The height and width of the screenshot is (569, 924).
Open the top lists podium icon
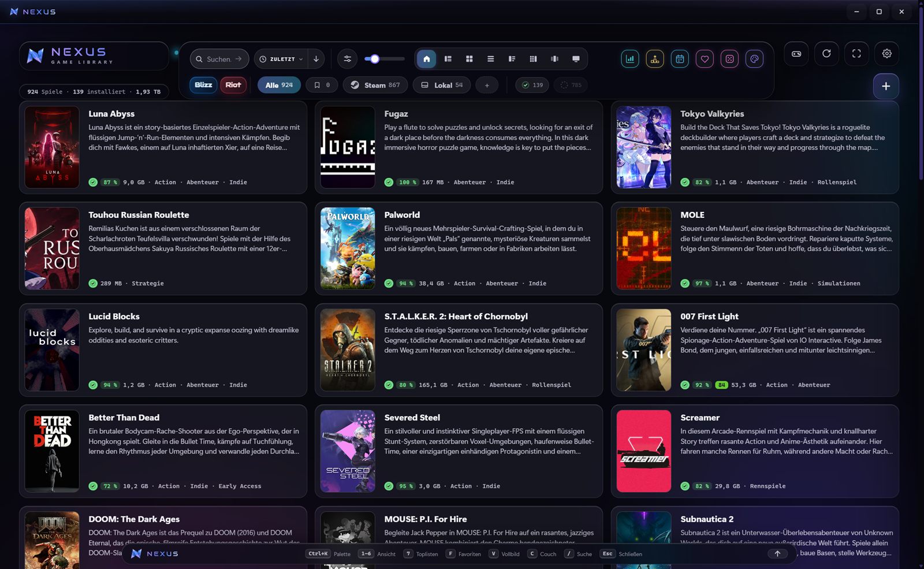(x=655, y=59)
